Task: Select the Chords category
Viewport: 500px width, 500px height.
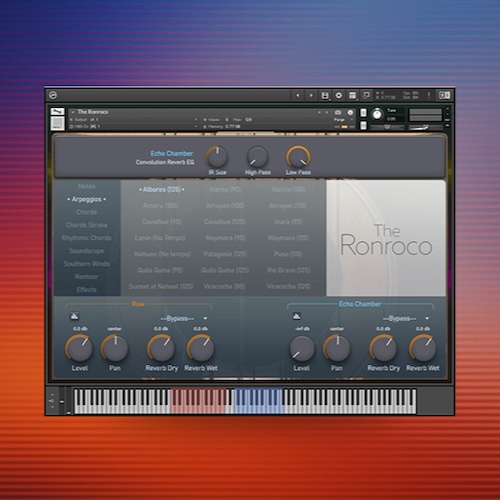Action: coord(87,212)
